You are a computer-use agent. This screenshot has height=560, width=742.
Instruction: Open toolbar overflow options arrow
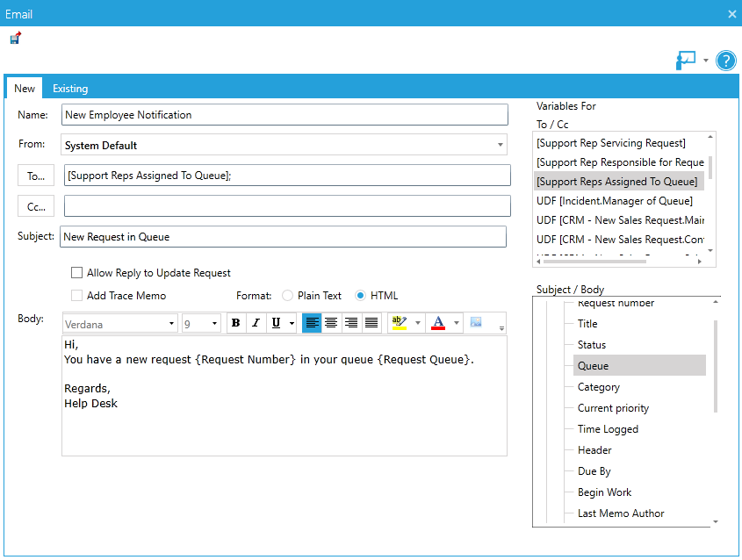tap(501, 327)
